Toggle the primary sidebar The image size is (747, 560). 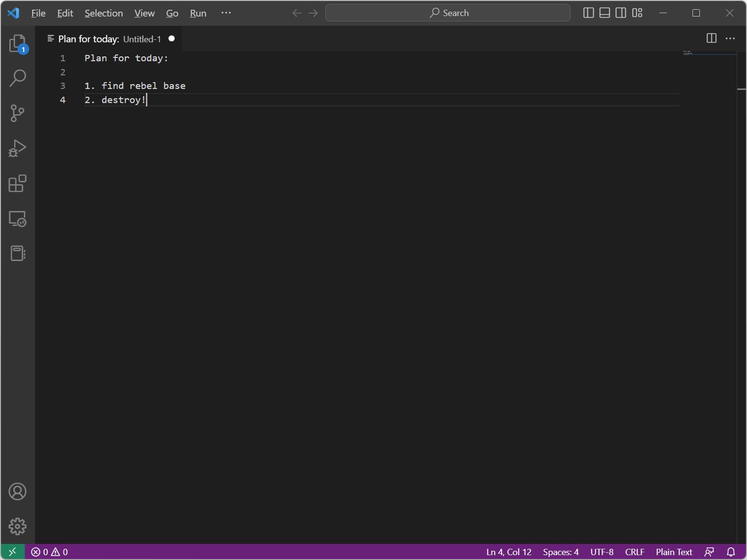coord(588,13)
